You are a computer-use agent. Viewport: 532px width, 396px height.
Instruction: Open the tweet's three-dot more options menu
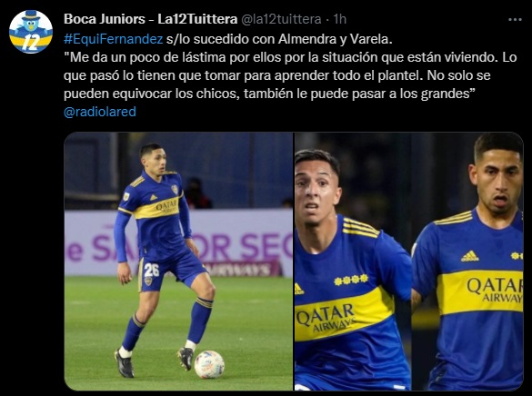point(515,20)
